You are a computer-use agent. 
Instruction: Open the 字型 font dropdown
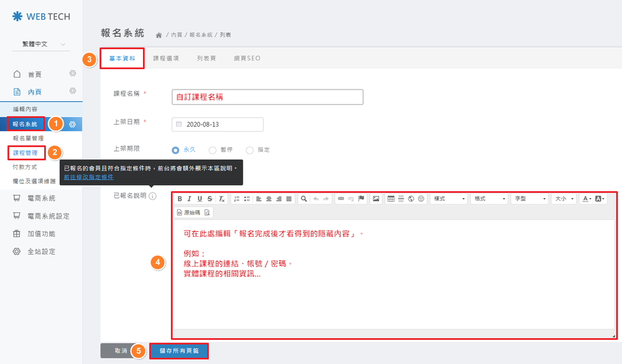529,199
